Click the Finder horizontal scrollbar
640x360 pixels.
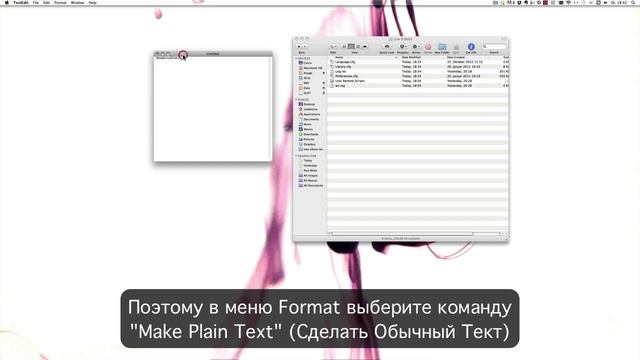coord(402,234)
